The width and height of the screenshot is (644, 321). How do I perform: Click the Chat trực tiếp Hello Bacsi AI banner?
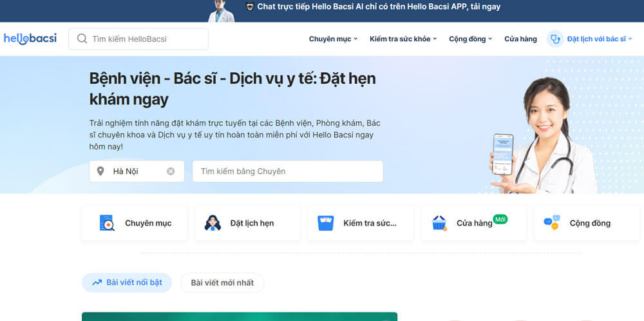pyautogui.click(x=322, y=11)
